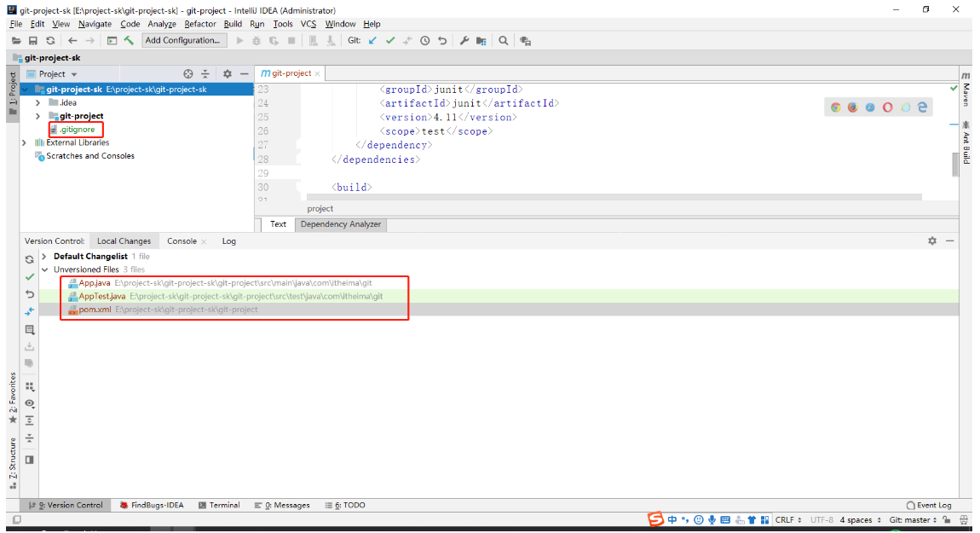The height and width of the screenshot is (533, 980).
Task: Expand the .idea folder
Action: pos(38,102)
